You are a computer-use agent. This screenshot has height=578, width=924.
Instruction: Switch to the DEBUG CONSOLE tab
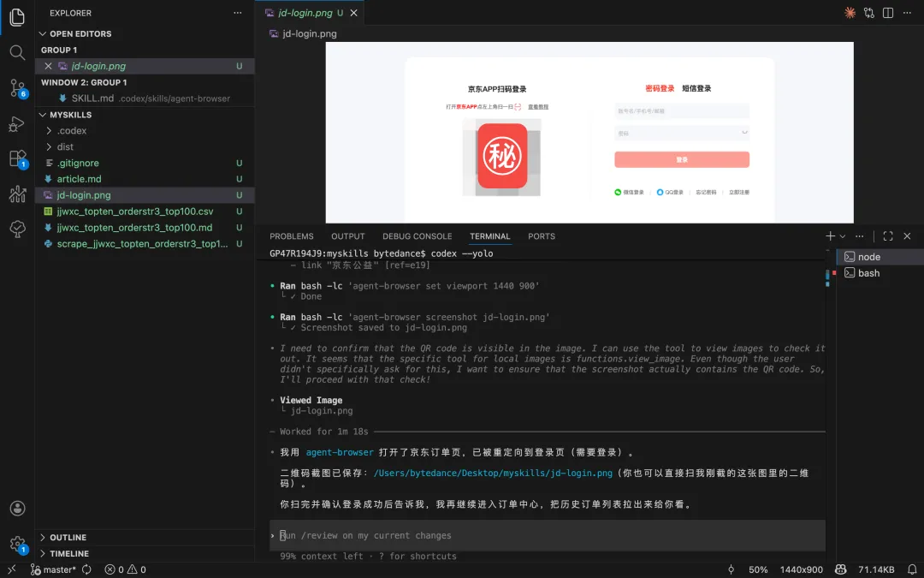click(417, 236)
